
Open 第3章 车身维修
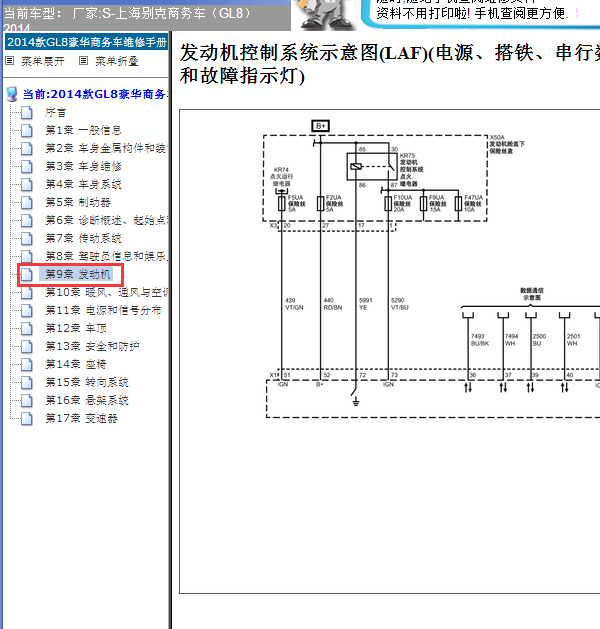(x=83, y=166)
